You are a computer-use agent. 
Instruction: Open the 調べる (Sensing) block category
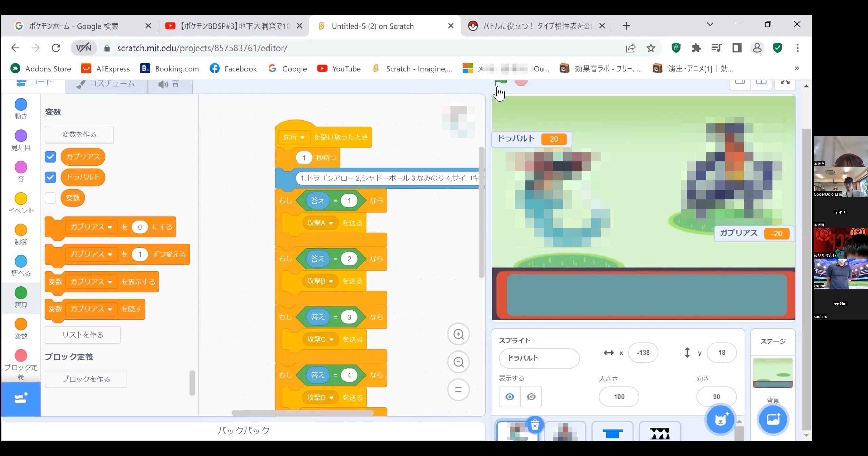(x=21, y=266)
